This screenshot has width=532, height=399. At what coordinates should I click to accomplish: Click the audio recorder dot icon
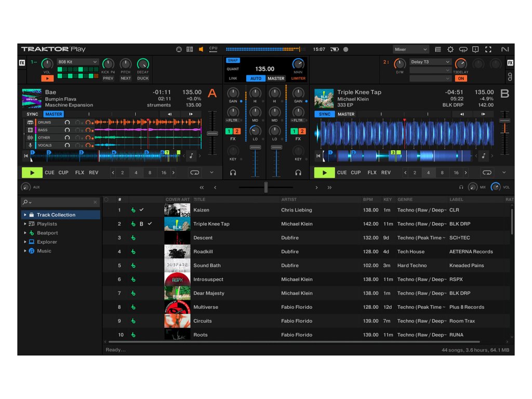[x=346, y=49]
